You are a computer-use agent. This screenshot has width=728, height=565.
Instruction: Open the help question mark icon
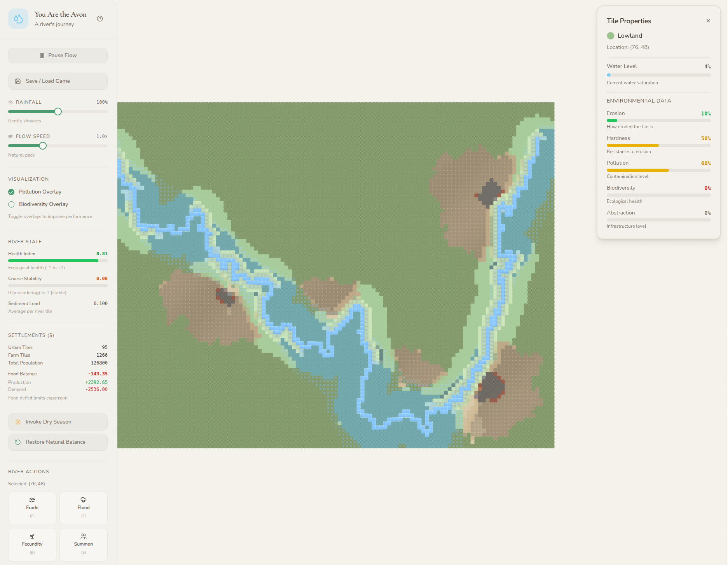coord(100,19)
